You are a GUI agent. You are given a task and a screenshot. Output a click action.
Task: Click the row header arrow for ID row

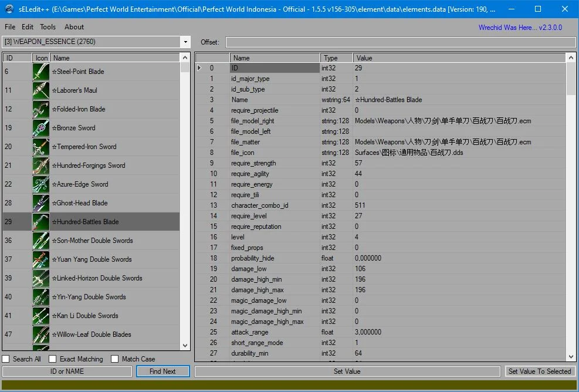point(200,68)
